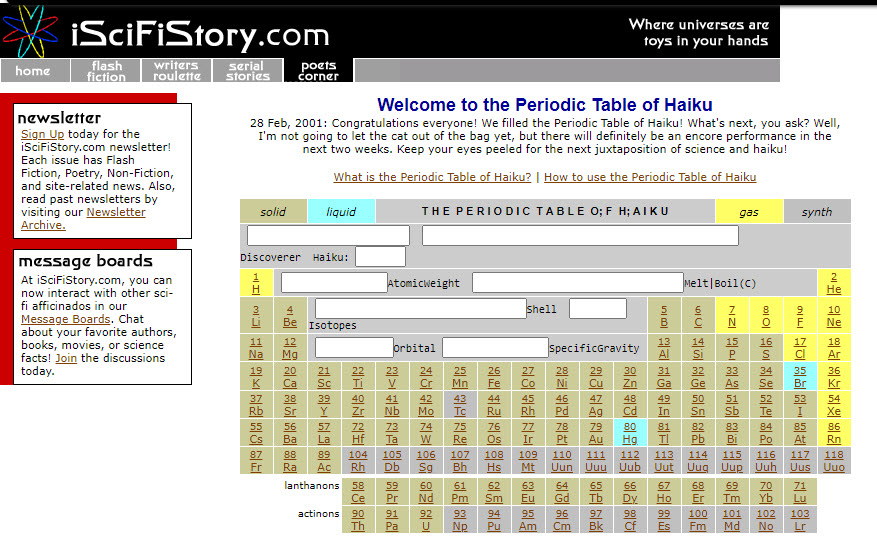877x546 pixels.
Task: Click the solid legend swatch
Action: pos(274,211)
